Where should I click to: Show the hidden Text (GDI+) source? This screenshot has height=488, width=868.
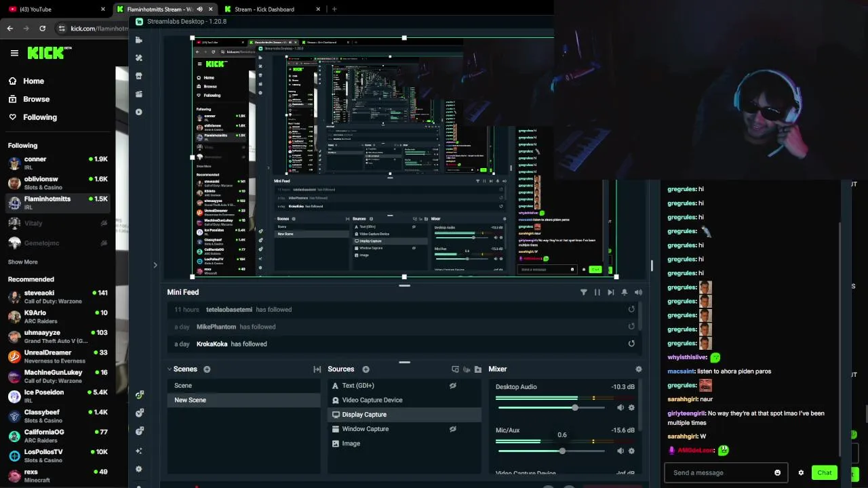[452, 386]
